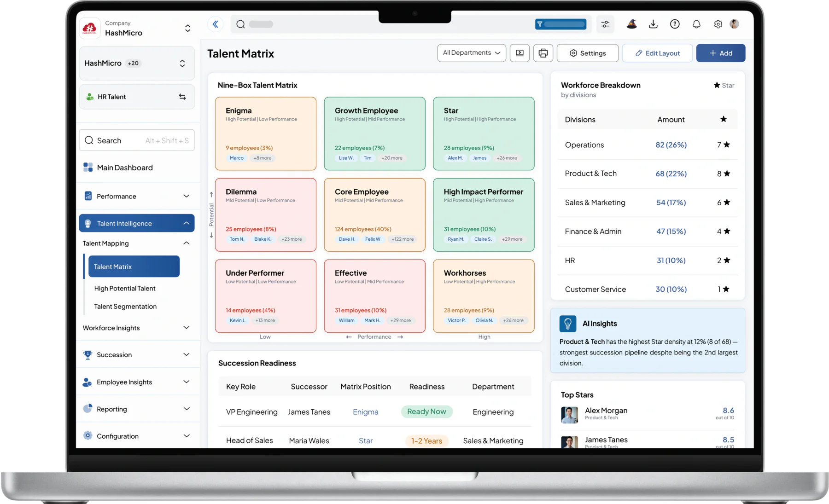
Task: Click the Marco chip in Enigma box
Action: (x=237, y=158)
